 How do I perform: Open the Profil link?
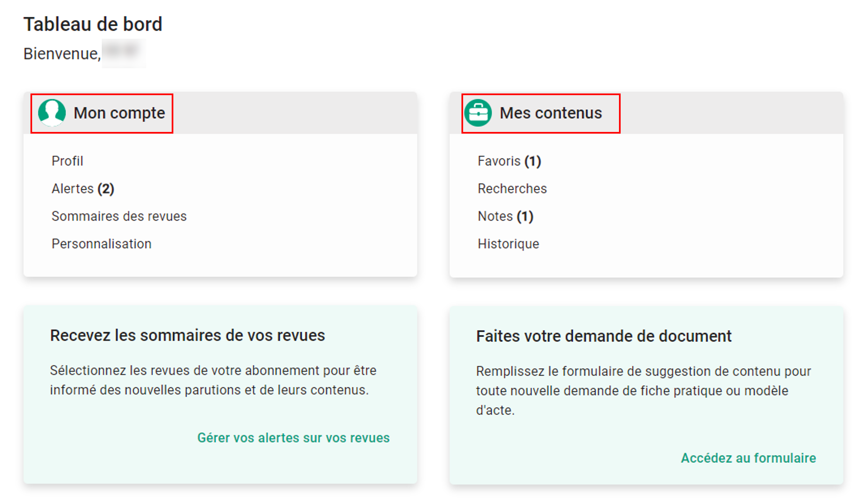(x=67, y=161)
